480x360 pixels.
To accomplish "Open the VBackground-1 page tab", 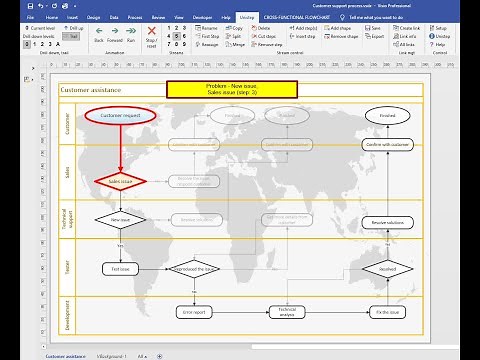I will [112, 356].
